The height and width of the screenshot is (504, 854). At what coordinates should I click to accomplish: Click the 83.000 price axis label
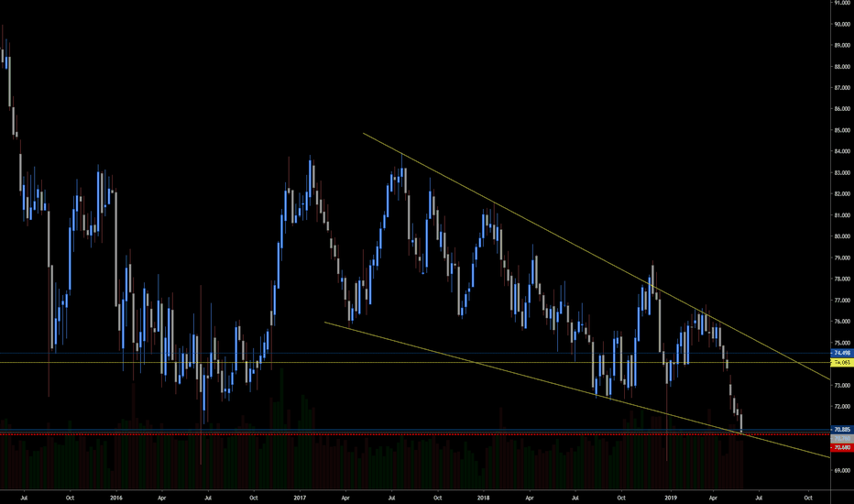[x=842, y=172]
